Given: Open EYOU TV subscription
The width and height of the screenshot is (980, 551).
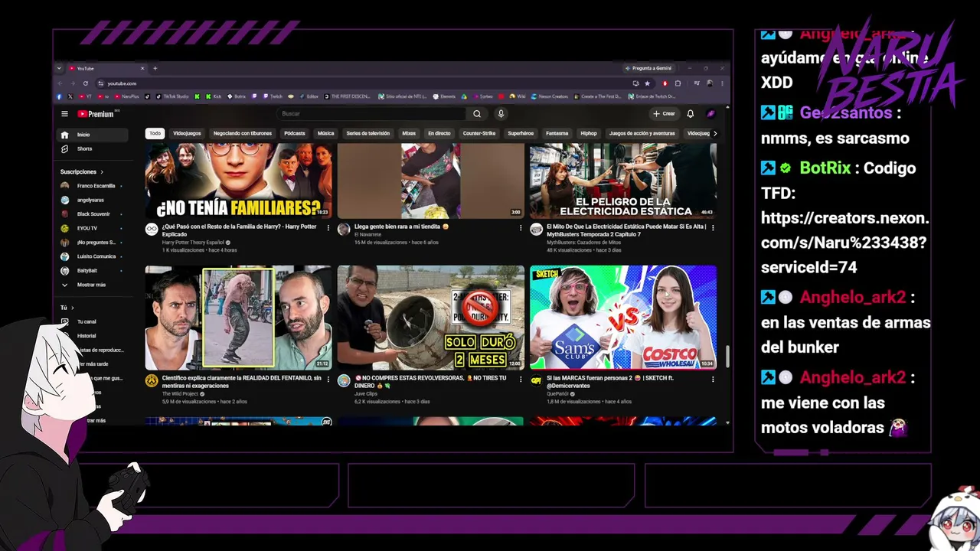Looking at the screenshot, I should pos(93,228).
